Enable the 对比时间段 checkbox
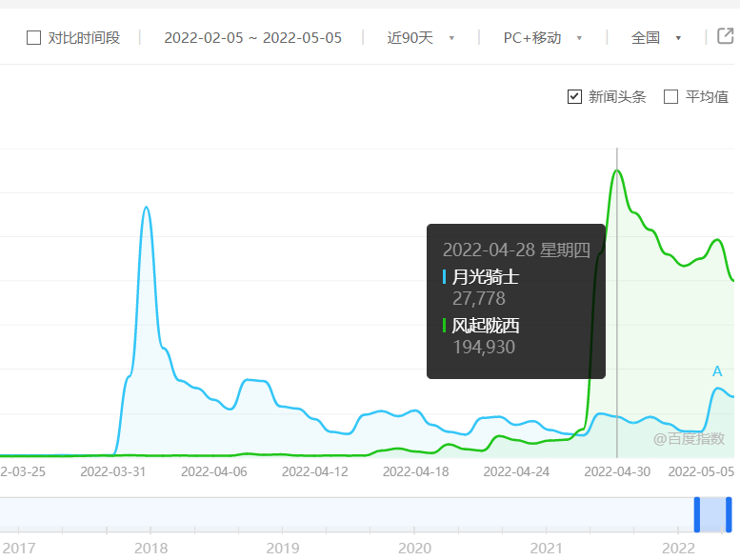Image resolution: width=740 pixels, height=560 pixels. [33, 38]
